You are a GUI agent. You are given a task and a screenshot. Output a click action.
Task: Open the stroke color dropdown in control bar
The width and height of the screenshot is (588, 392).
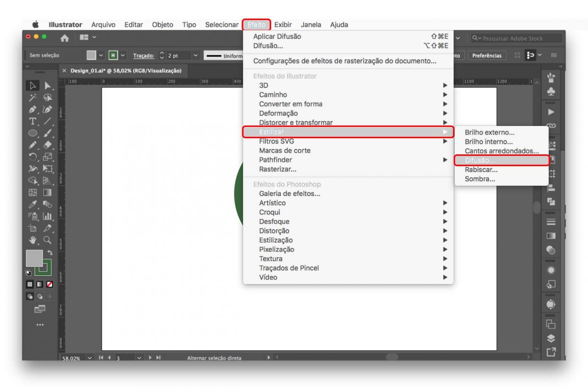[123, 55]
